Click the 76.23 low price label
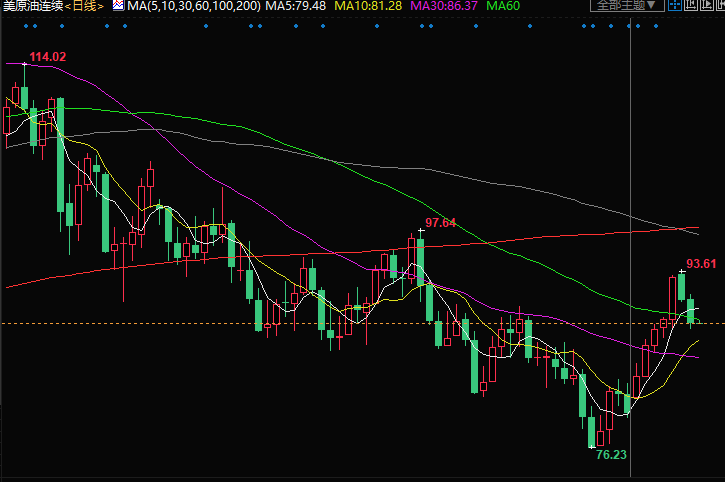This screenshot has height=482, width=725. pyautogui.click(x=610, y=453)
